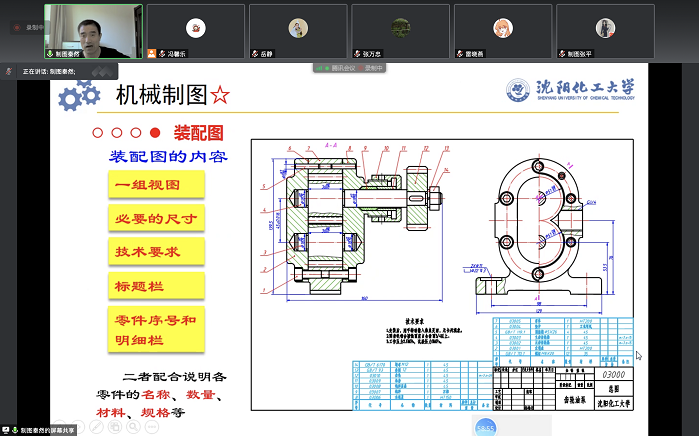Select the first empty circle bullet before 装配图
The width and height of the screenshot is (699, 436).
(x=97, y=133)
